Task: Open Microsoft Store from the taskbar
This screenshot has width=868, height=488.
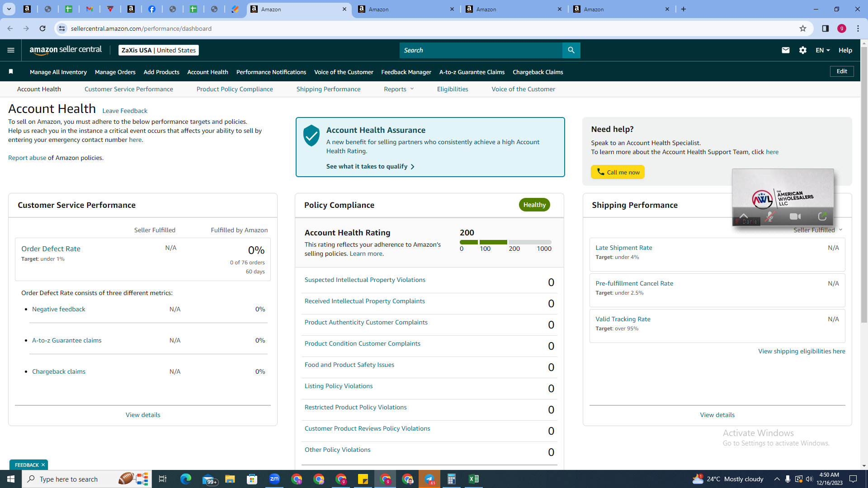Action: pyautogui.click(x=252, y=479)
